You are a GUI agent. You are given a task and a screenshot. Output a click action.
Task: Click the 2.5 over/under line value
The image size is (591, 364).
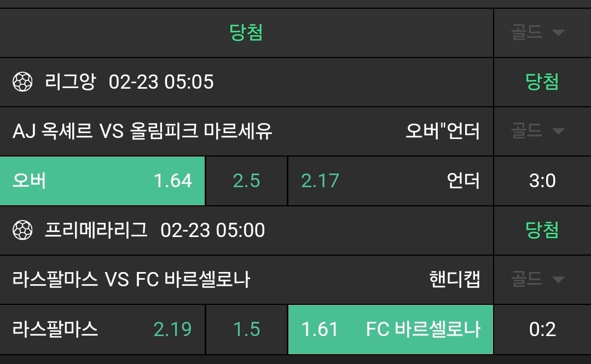246,181
